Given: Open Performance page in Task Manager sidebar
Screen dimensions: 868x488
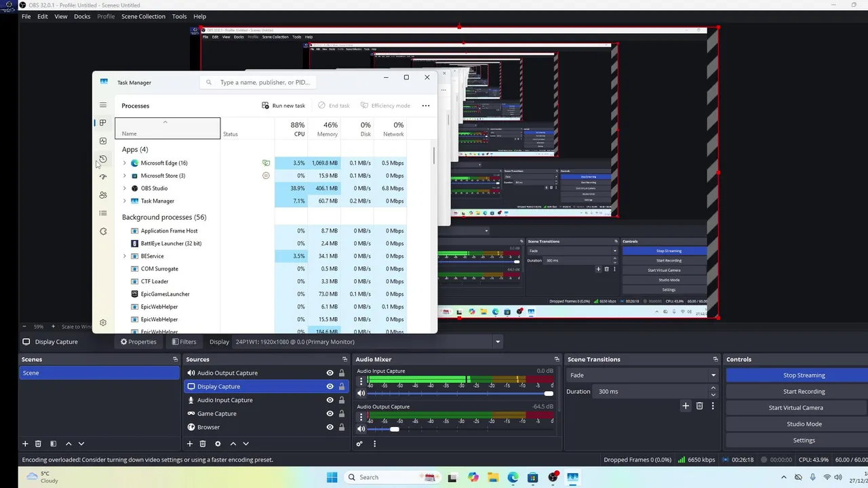Looking at the screenshot, I should pos(103,141).
